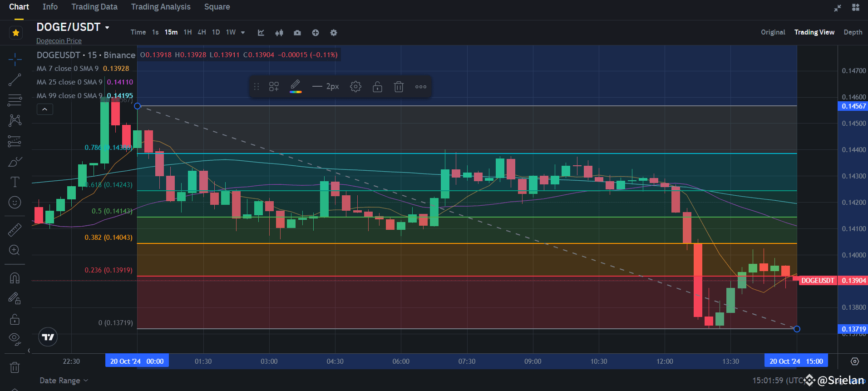868x391 pixels.
Task: Toggle lock on the selected drawing
Action: point(377,87)
